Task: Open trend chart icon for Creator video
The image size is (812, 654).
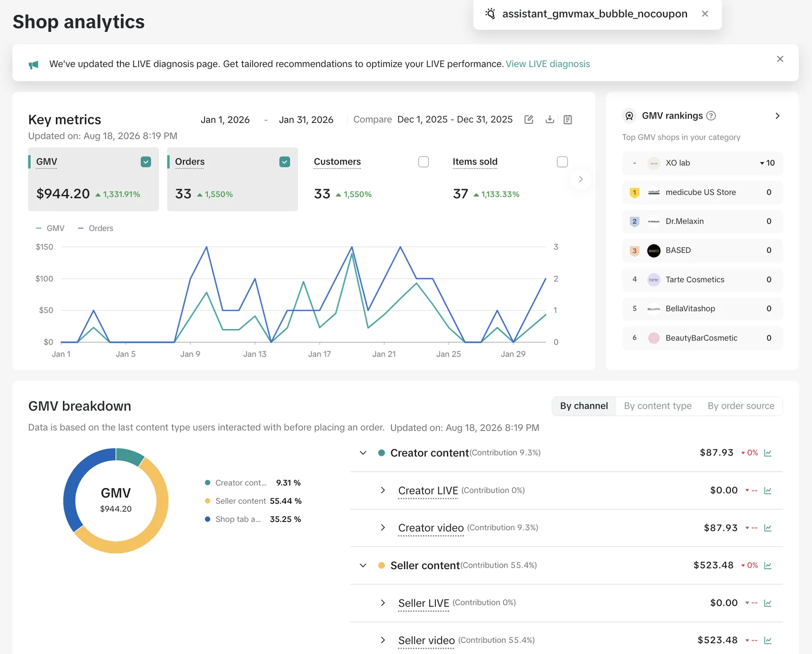Action: coord(768,528)
